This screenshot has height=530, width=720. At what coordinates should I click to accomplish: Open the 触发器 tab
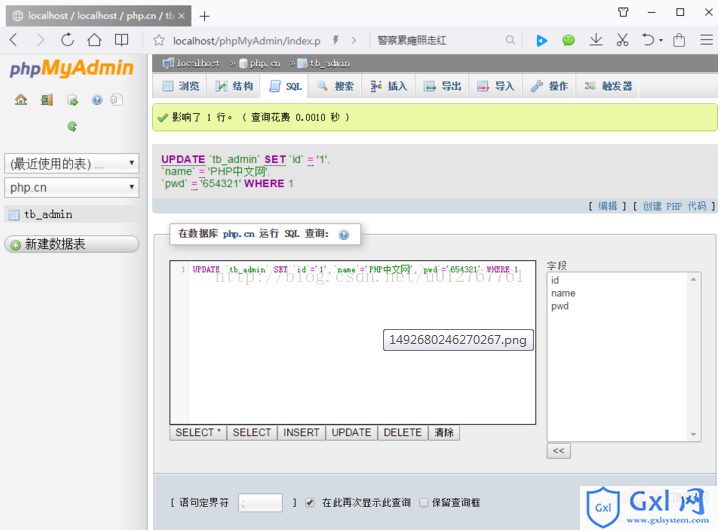(x=609, y=86)
